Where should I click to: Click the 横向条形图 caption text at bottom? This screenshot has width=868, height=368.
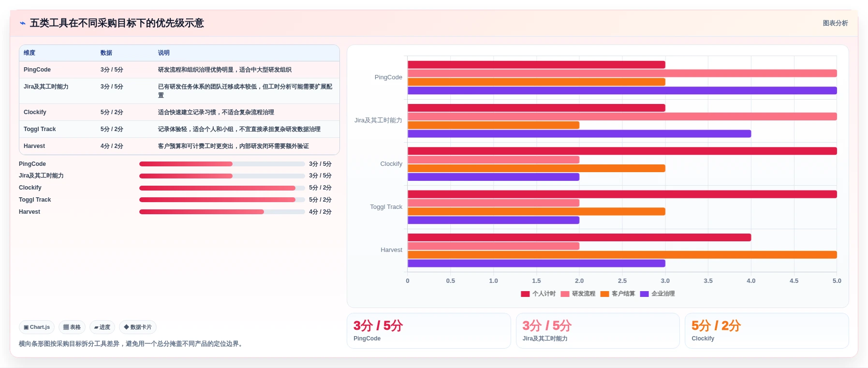pyautogui.click(x=132, y=344)
